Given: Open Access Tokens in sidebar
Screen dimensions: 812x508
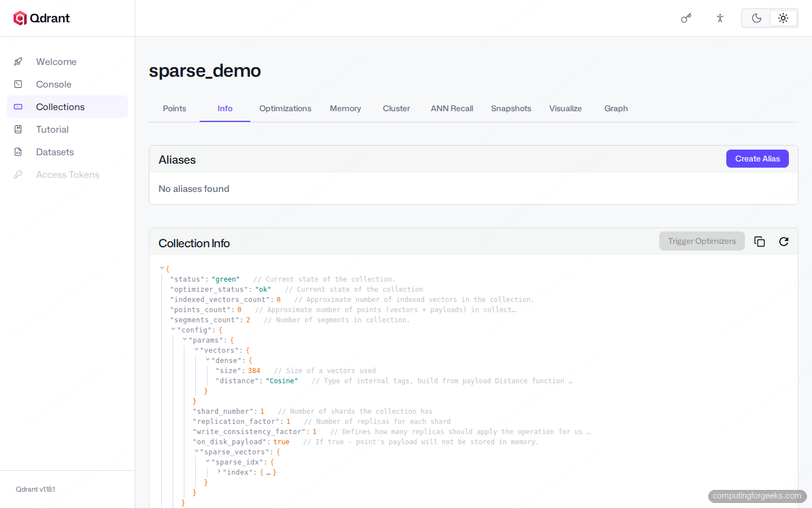Looking at the screenshot, I should click(67, 174).
